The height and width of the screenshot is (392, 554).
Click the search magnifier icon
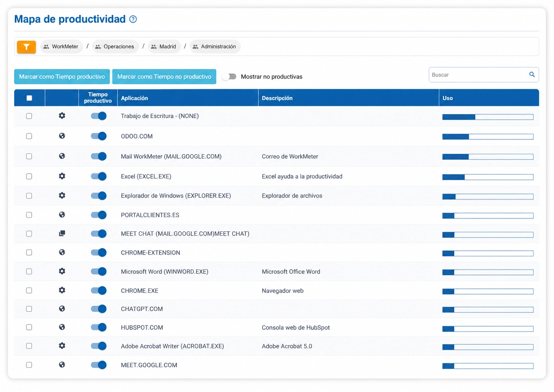[532, 75]
